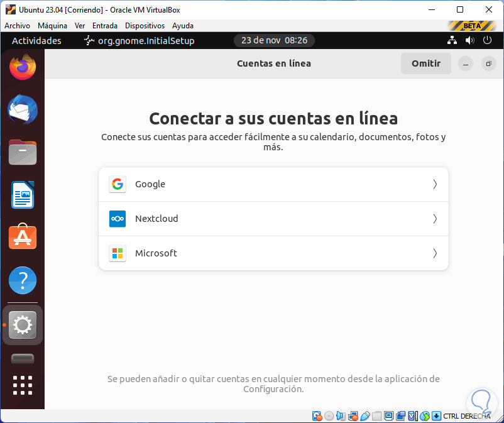Image resolution: width=504 pixels, height=423 pixels.
Task: Open the Máquina menu
Action: click(x=52, y=26)
